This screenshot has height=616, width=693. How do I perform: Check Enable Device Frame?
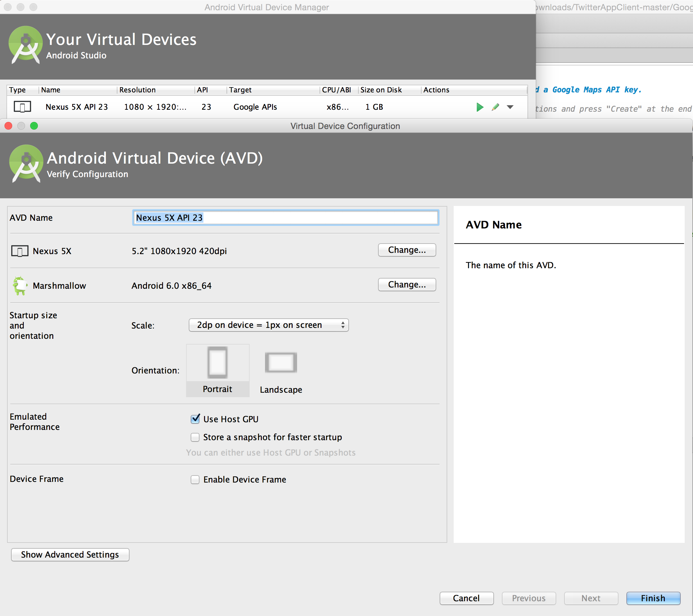point(195,479)
